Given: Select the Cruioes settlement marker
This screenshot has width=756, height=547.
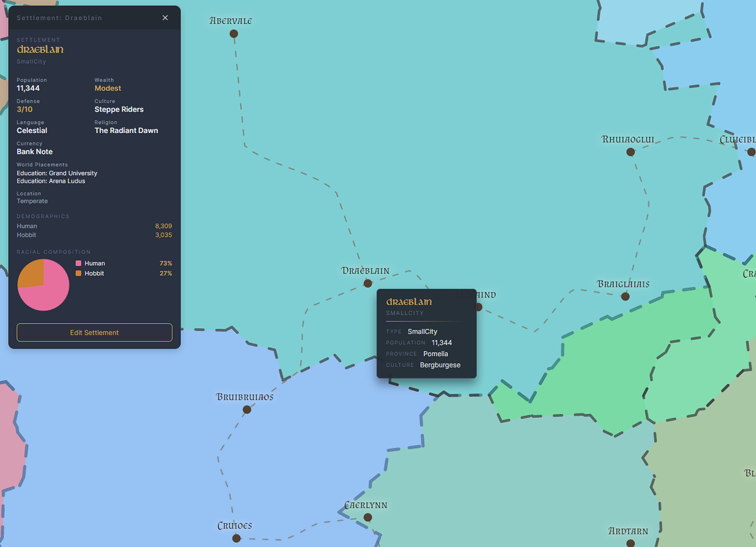Looking at the screenshot, I should (x=236, y=538).
